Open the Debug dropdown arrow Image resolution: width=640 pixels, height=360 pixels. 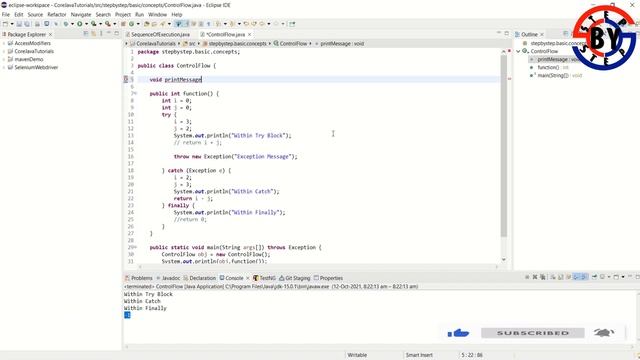click(x=72, y=24)
